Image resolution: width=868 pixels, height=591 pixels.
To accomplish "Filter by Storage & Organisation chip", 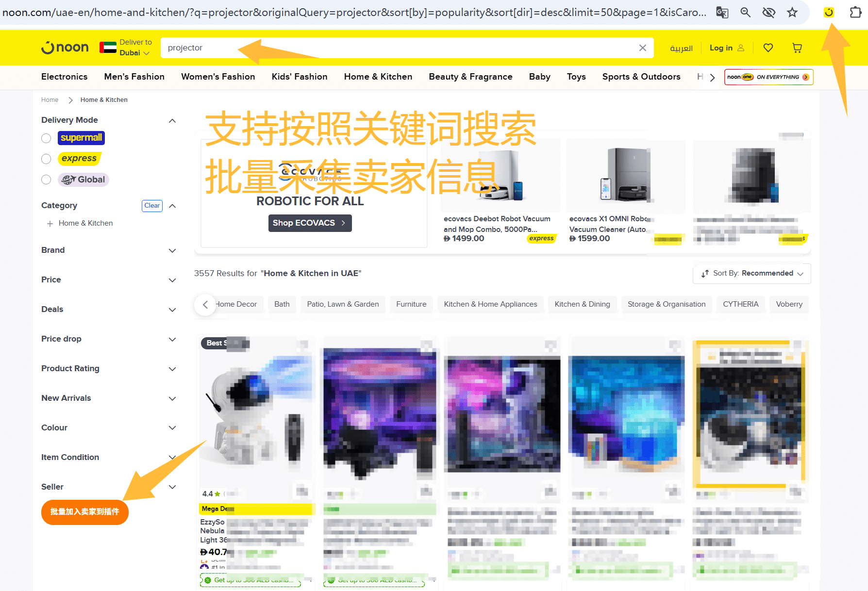I will point(667,304).
